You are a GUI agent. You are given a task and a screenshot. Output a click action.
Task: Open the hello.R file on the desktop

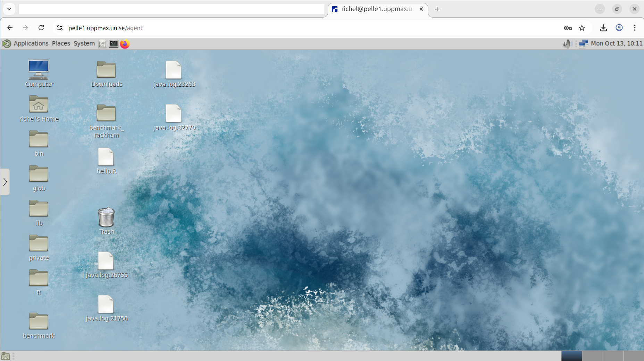point(106,158)
